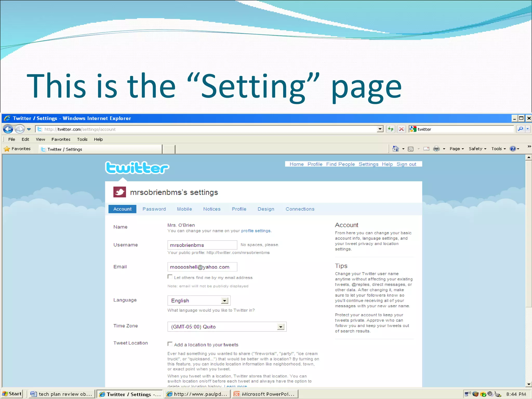Image resolution: width=532 pixels, height=399 pixels.
Task: Click the Find People link
Action: tap(340, 164)
